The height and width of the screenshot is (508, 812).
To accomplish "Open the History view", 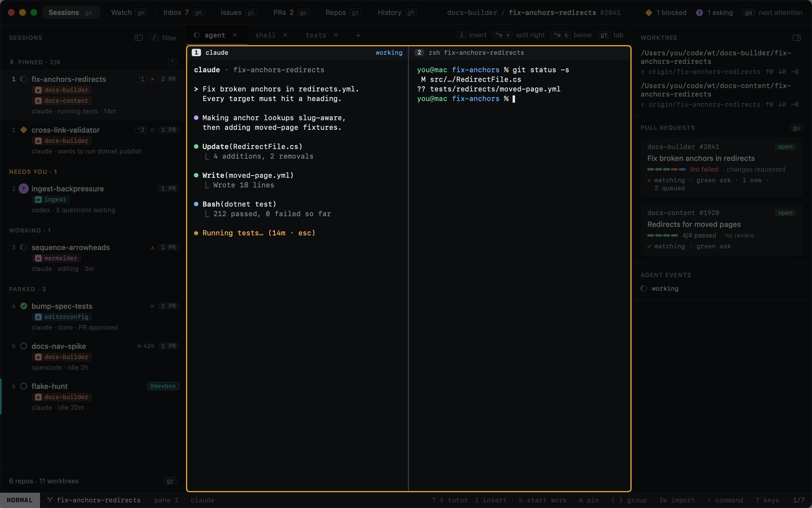I will click(x=397, y=12).
